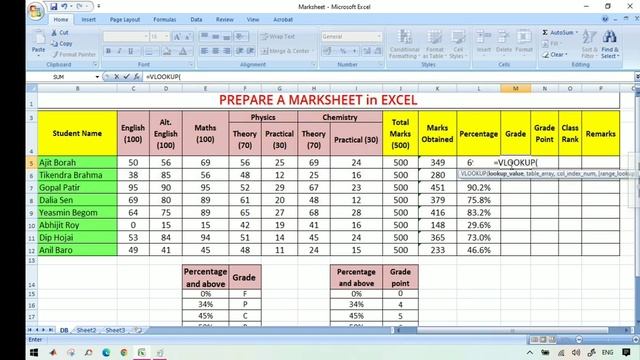
Task: Confirm formula with the checkmark Enter button
Action: point(127,77)
